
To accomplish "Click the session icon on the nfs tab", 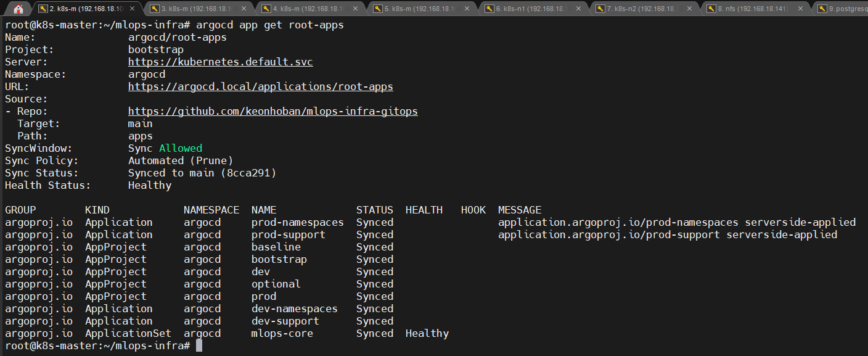I will click(x=710, y=9).
